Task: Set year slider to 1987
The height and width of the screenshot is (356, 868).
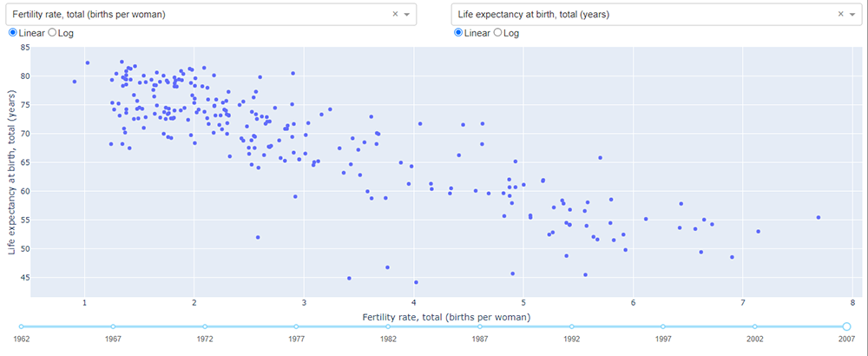Action: (x=480, y=326)
